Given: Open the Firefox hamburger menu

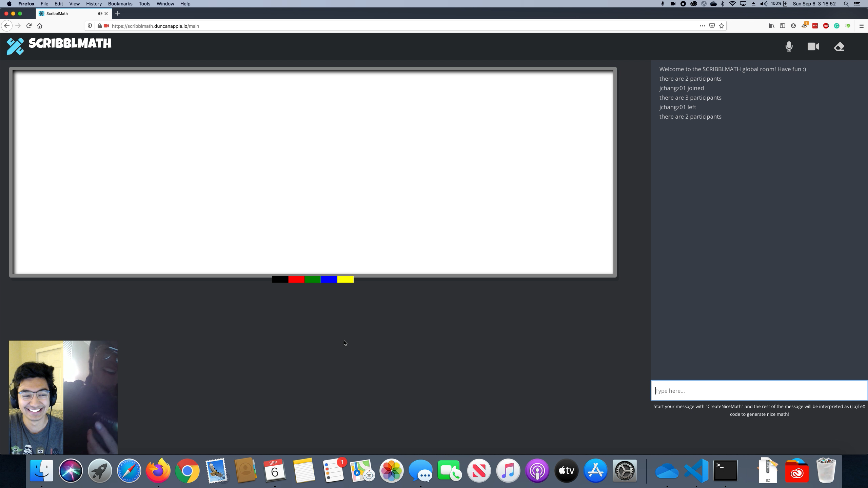Looking at the screenshot, I should [x=861, y=26].
